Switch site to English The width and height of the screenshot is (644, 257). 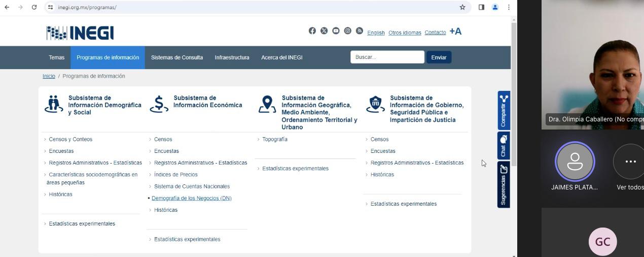point(376,33)
